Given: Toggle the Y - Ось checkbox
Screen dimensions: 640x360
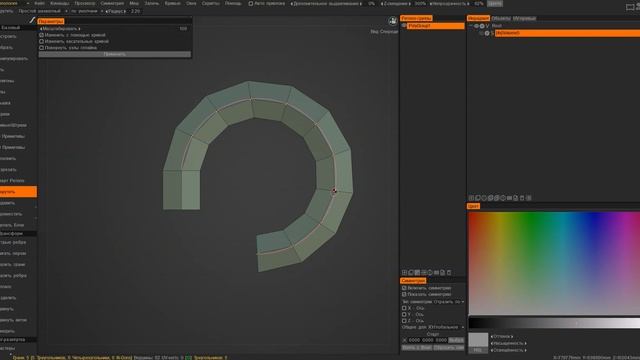Looking at the screenshot, I should click(404, 315).
